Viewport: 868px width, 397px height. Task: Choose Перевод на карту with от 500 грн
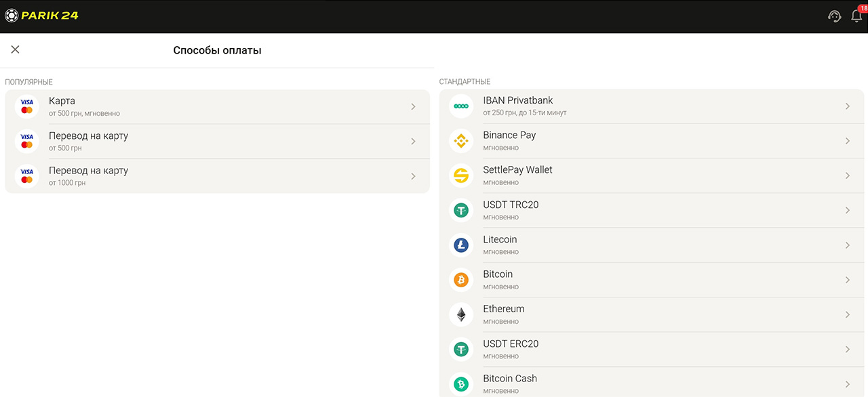(x=88, y=136)
